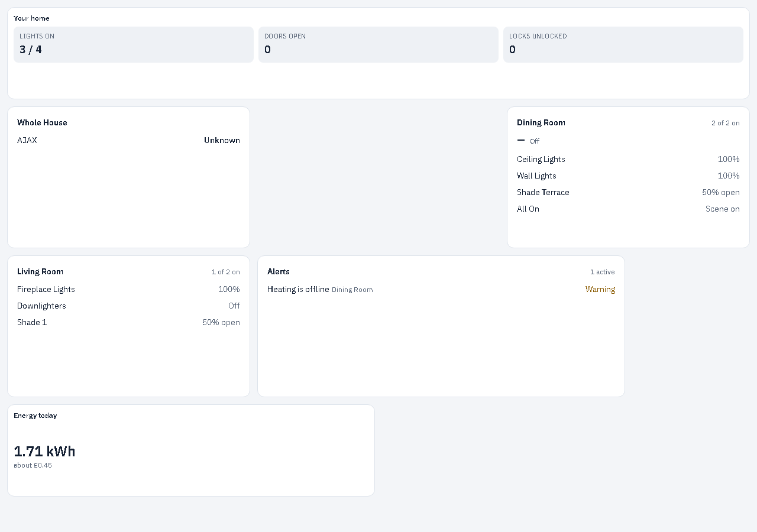The width and height of the screenshot is (757, 532).
Task: Activate the All On scene label
Action: (528, 209)
